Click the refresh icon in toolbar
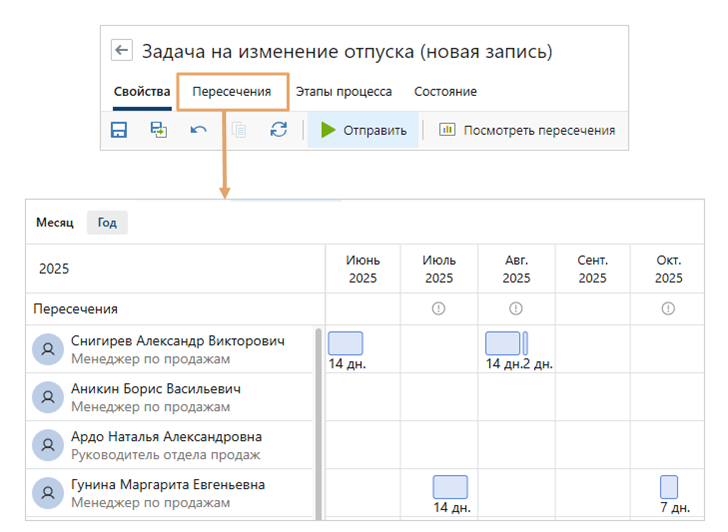Screen dimensions: 728x532 pos(279,130)
